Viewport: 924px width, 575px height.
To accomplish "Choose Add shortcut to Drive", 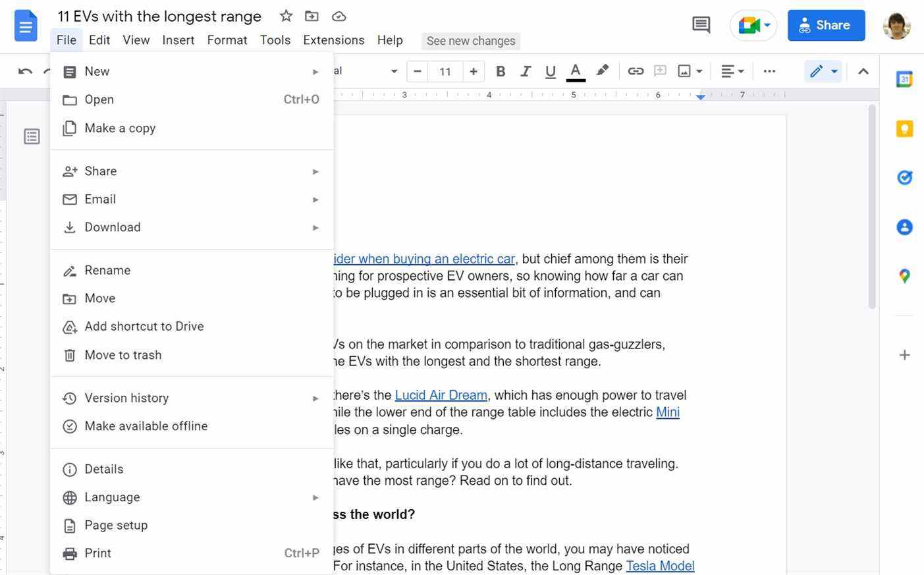I will point(192,327).
